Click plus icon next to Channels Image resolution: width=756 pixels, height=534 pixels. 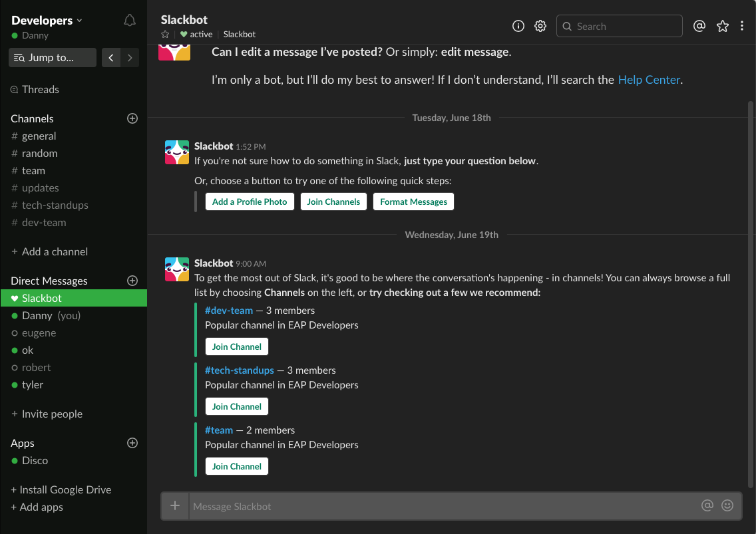[x=132, y=118]
